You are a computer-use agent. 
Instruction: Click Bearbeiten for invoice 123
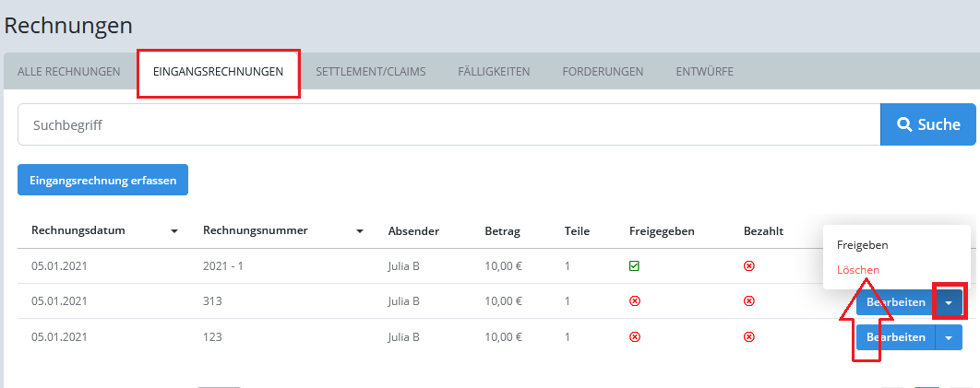pyautogui.click(x=896, y=337)
